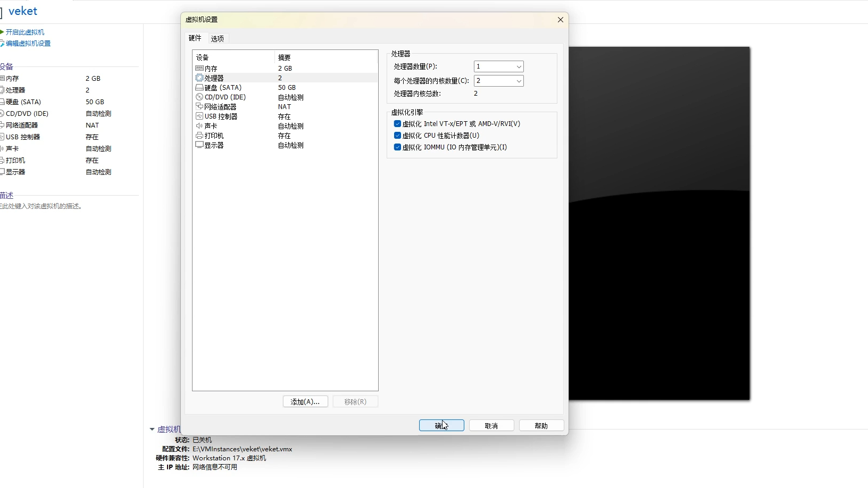The height and width of the screenshot is (488, 868).
Task: Open the 处理器数量 dropdown
Action: 498,66
